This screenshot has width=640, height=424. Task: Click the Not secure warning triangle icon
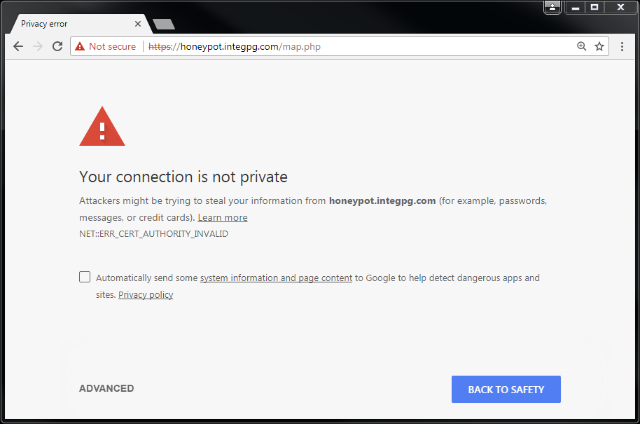[x=80, y=47]
